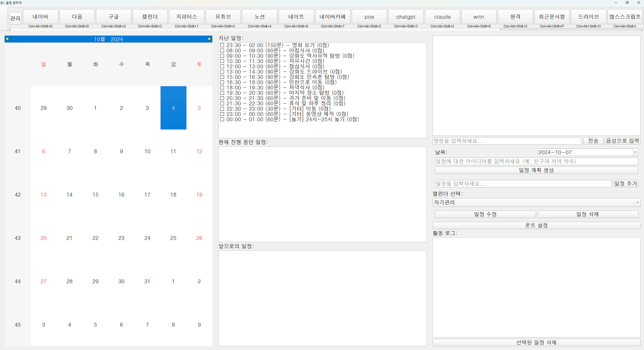Click the 2024 year in calendar header
644x350 pixels.
pyautogui.click(x=117, y=39)
